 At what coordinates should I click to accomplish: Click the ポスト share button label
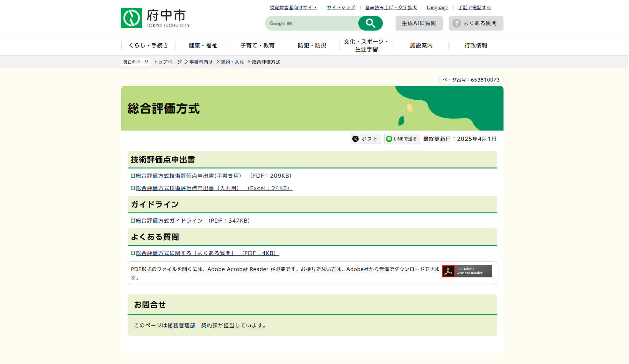[x=369, y=139]
